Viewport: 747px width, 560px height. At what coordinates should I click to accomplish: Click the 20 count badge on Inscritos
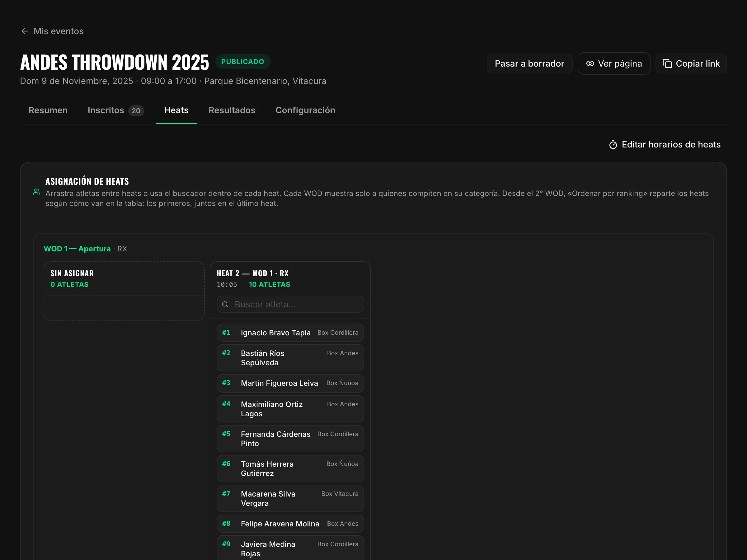pos(136,111)
